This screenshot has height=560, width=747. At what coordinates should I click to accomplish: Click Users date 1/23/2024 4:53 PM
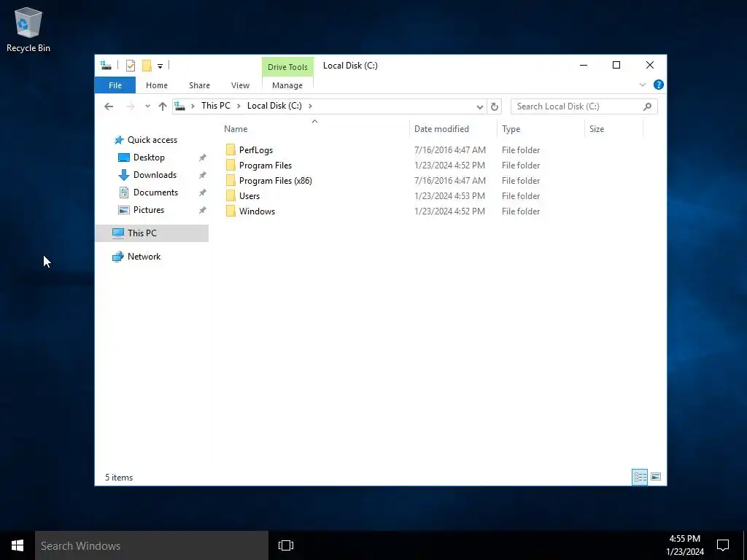(x=449, y=195)
